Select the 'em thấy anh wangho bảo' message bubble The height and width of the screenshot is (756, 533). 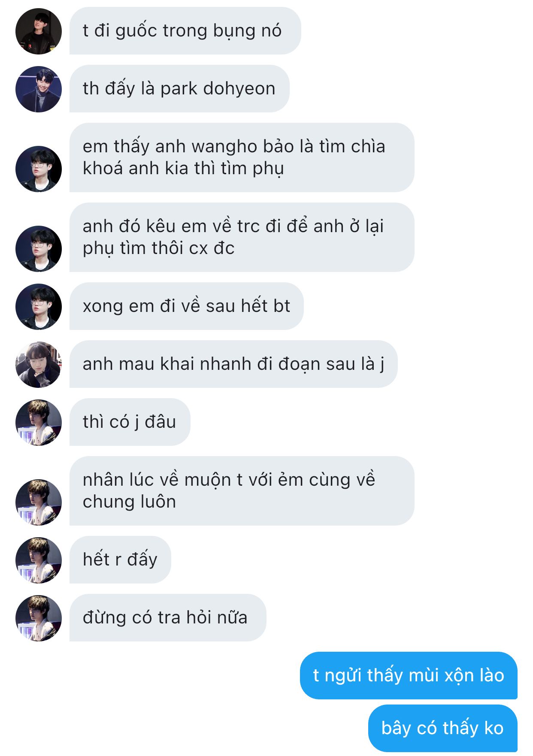click(242, 157)
